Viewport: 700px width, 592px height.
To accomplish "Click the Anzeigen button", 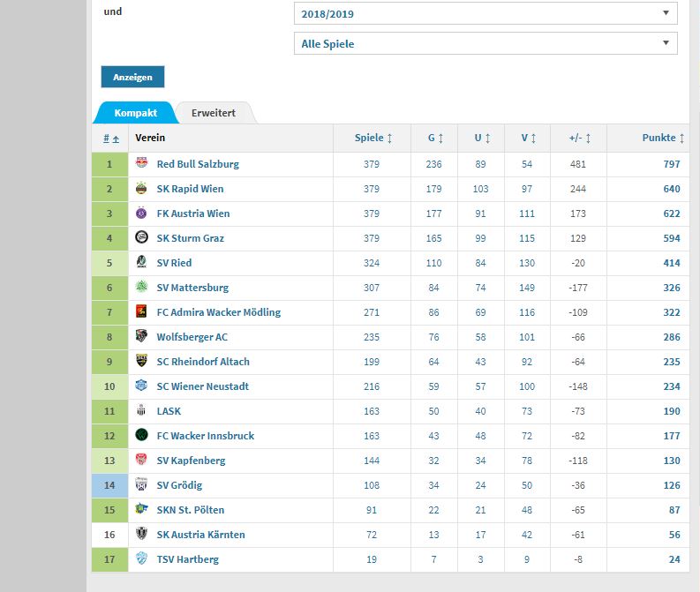I will click(x=132, y=77).
